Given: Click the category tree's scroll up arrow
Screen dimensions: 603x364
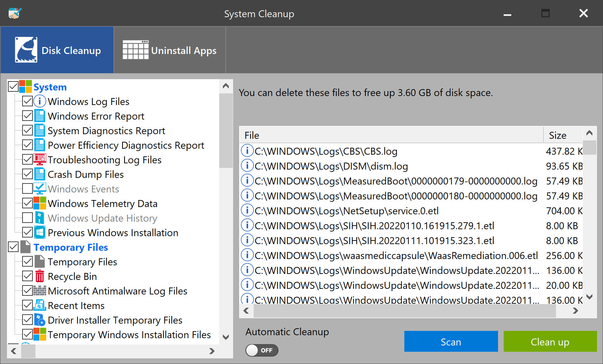Looking at the screenshot, I should click(x=226, y=86).
